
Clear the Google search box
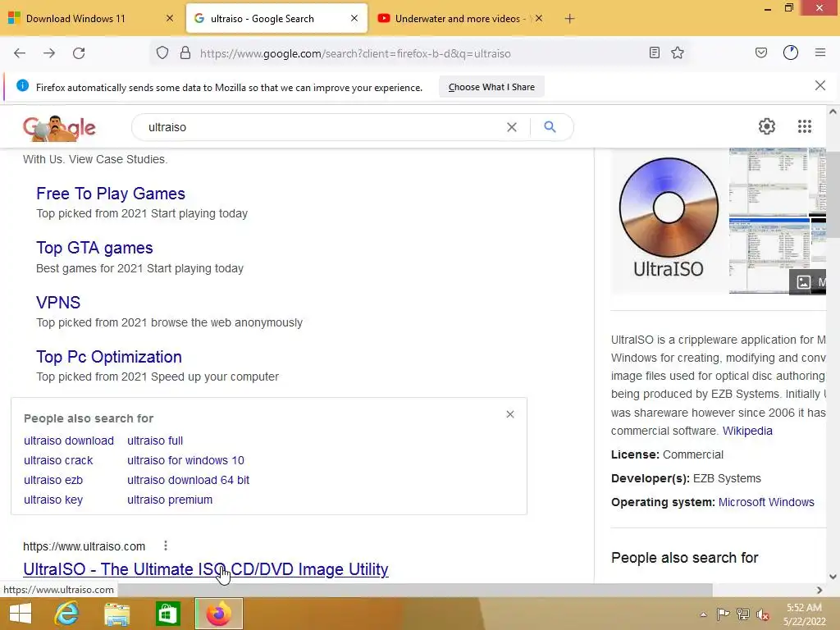512,127
